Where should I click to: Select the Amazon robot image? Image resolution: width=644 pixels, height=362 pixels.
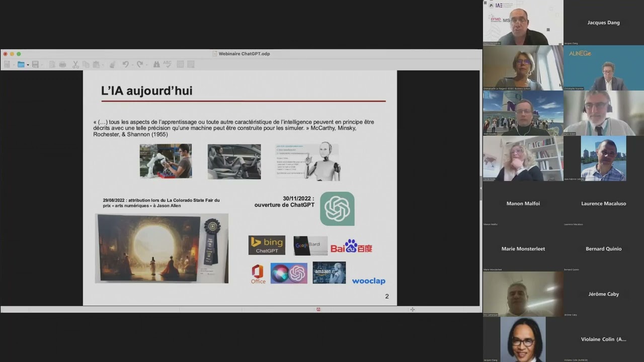pyautogui.click(x=329, y=273)
